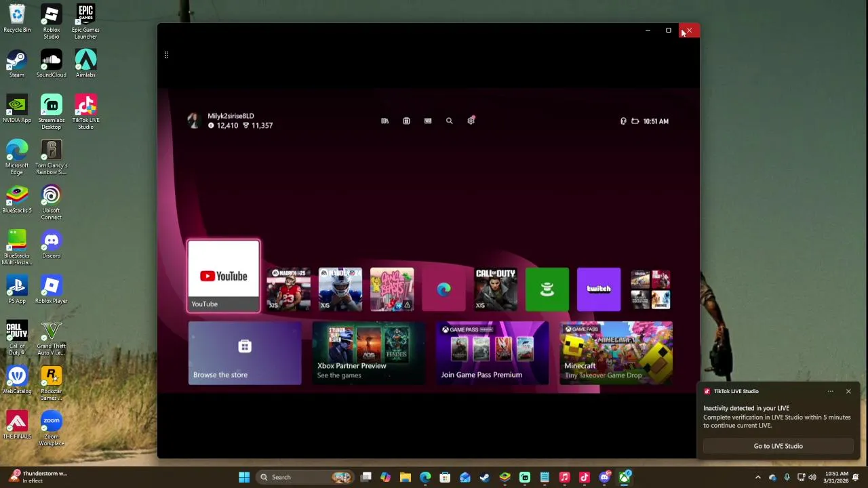This screenshot has height=488, width=868.
Task: Open Milyk2sirise8LD profile avatar
Action: point(194,121)
